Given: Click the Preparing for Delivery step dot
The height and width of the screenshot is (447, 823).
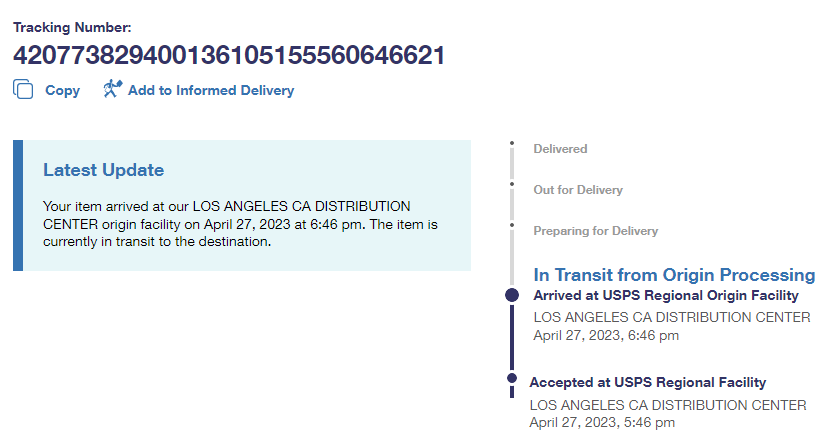Looking at the screenshot, I should point(512,226).
